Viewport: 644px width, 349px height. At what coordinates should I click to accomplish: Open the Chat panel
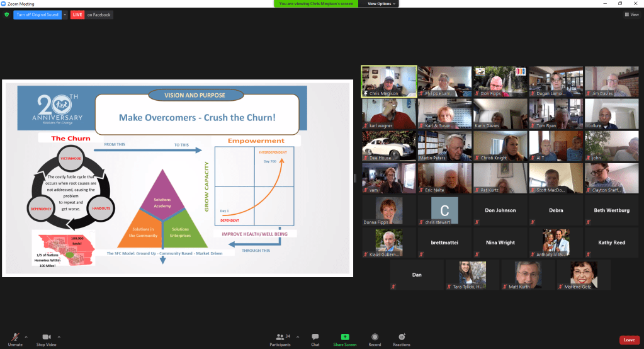(315, 339)
